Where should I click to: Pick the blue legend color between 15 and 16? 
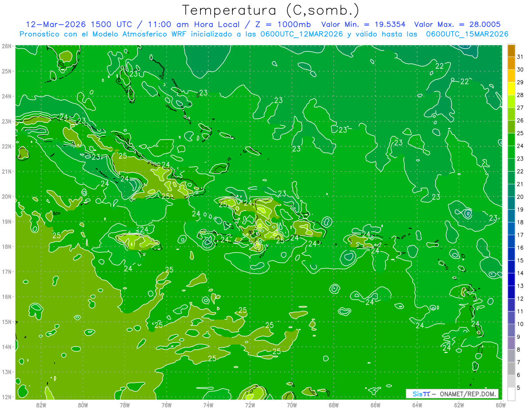click(x=511, y=254)
